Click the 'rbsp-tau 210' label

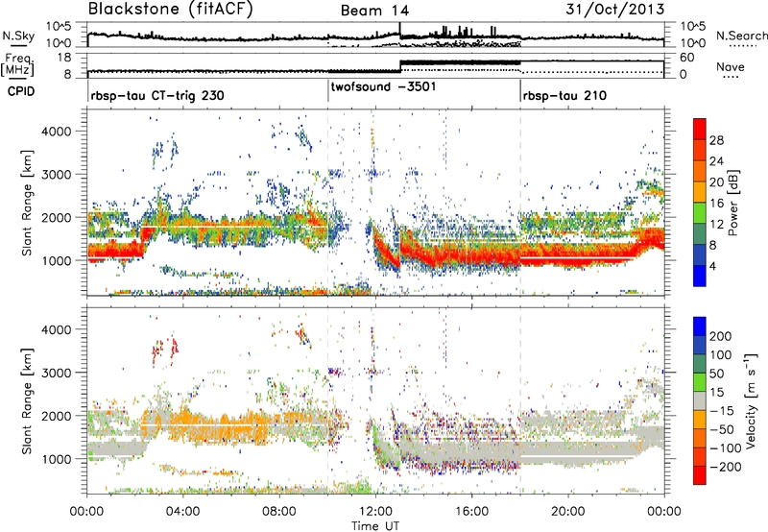click(564, 95)
